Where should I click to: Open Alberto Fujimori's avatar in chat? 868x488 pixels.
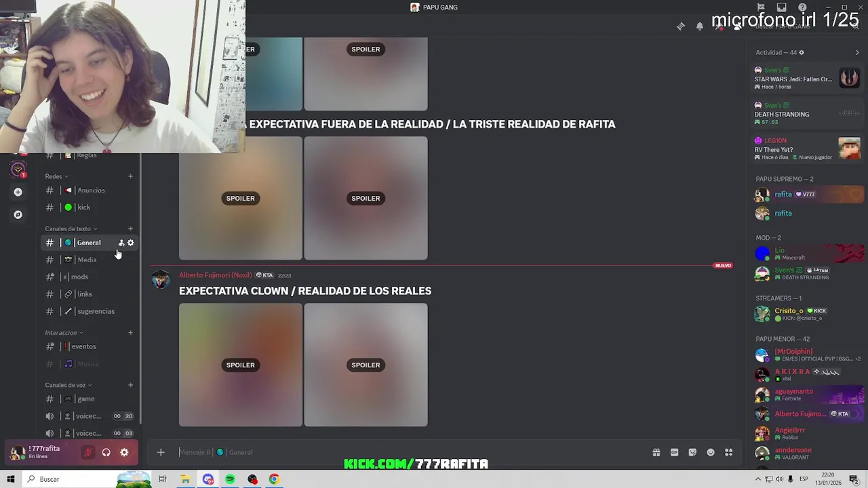(161, 279)
